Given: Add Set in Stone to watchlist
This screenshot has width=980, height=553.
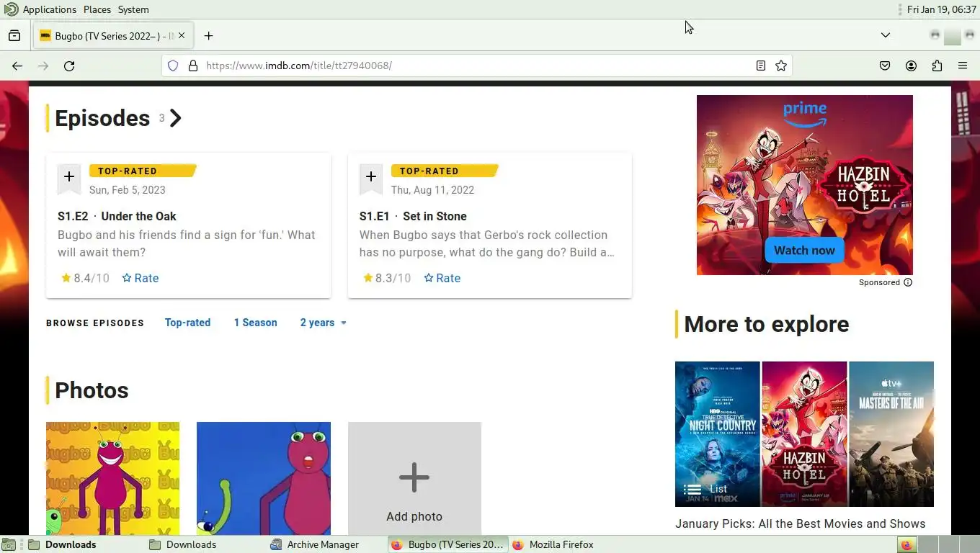Looking at the screenshot, I should (371, 178).
